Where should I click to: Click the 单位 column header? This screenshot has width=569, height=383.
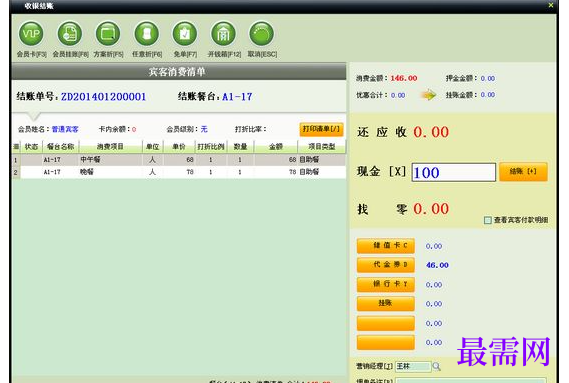click(x=153, y=147)
